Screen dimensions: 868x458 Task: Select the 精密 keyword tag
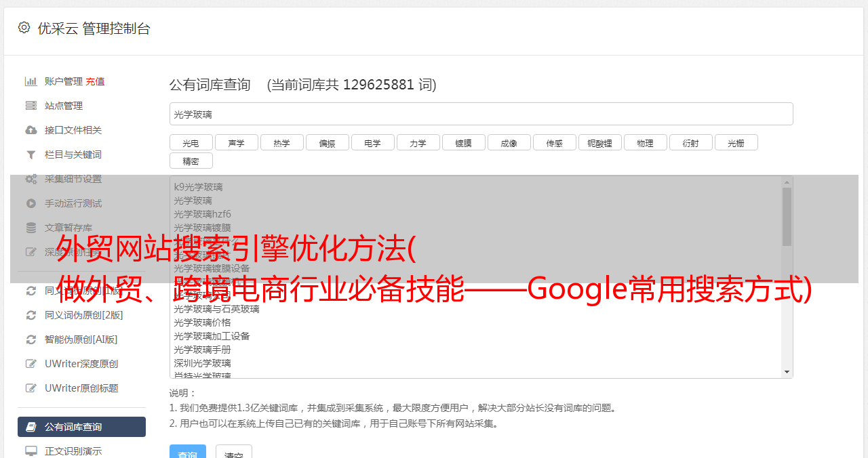(x=191, y=161)
